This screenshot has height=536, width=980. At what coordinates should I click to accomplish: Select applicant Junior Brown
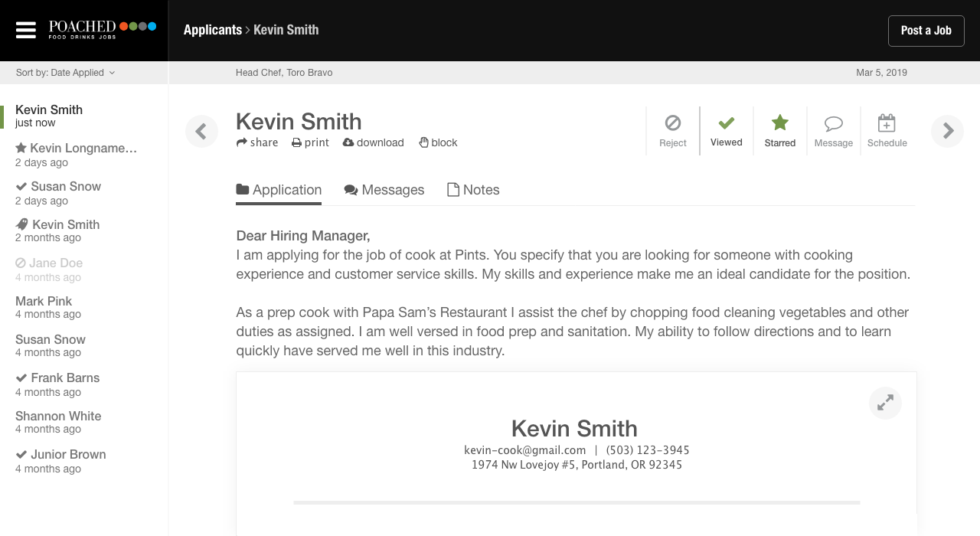[x=60, y=461]
